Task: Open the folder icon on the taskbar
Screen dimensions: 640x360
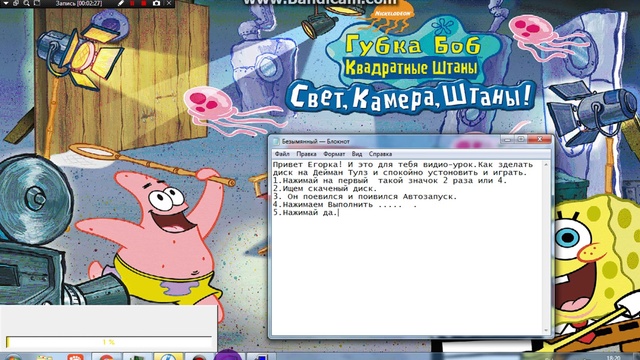Action: [44, 358]
